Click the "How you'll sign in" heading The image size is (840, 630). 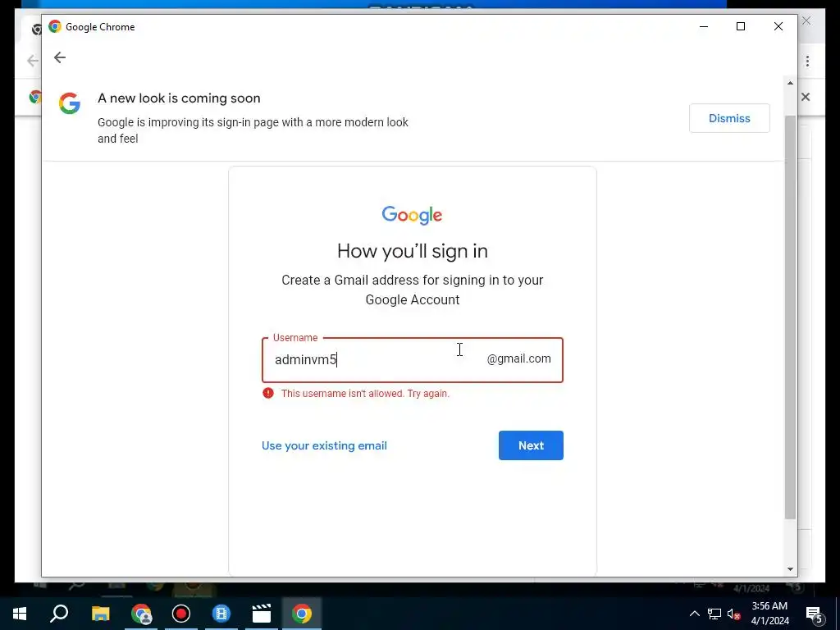click(413, 251)
